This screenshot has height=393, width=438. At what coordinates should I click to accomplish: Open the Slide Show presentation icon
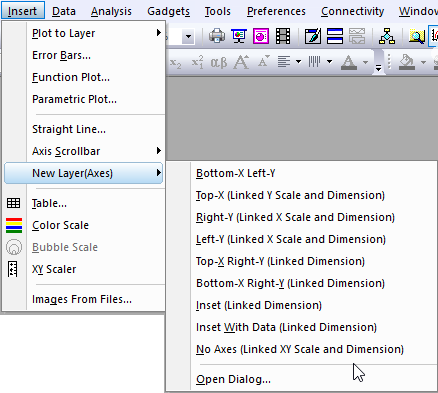pos(239,36)
